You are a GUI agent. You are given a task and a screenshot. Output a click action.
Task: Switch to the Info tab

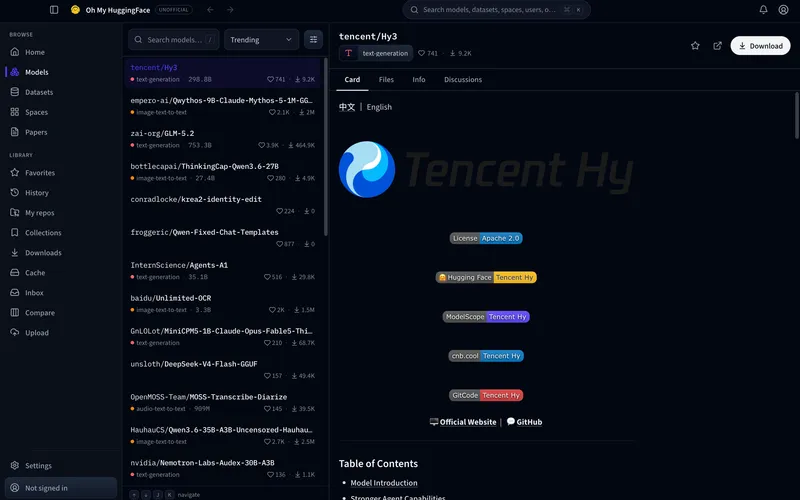419,80
